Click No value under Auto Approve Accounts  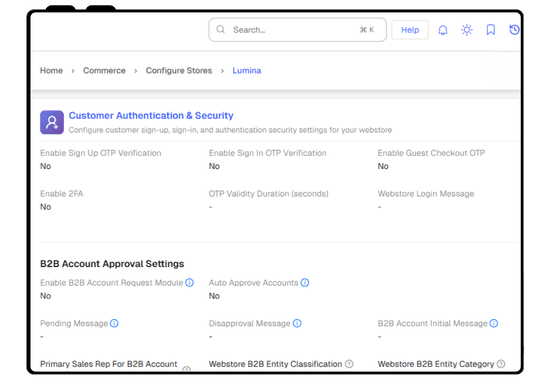[214, 296]
